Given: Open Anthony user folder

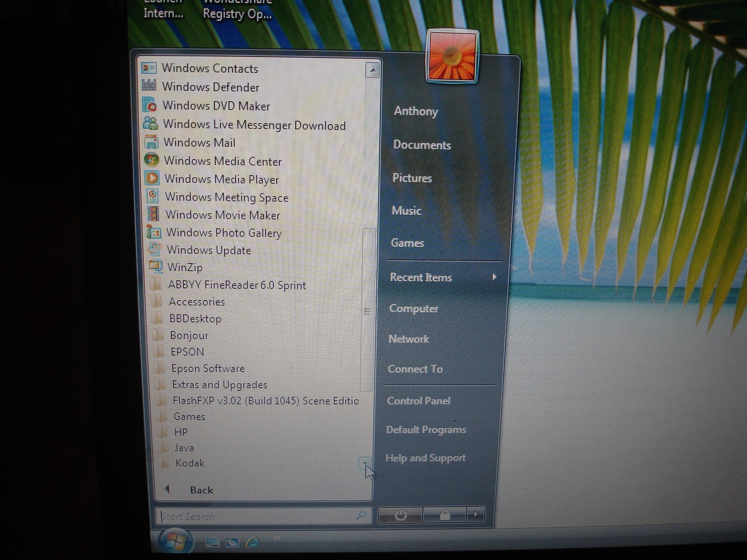Looking at the screenshot, I should [x=416, y=111].
